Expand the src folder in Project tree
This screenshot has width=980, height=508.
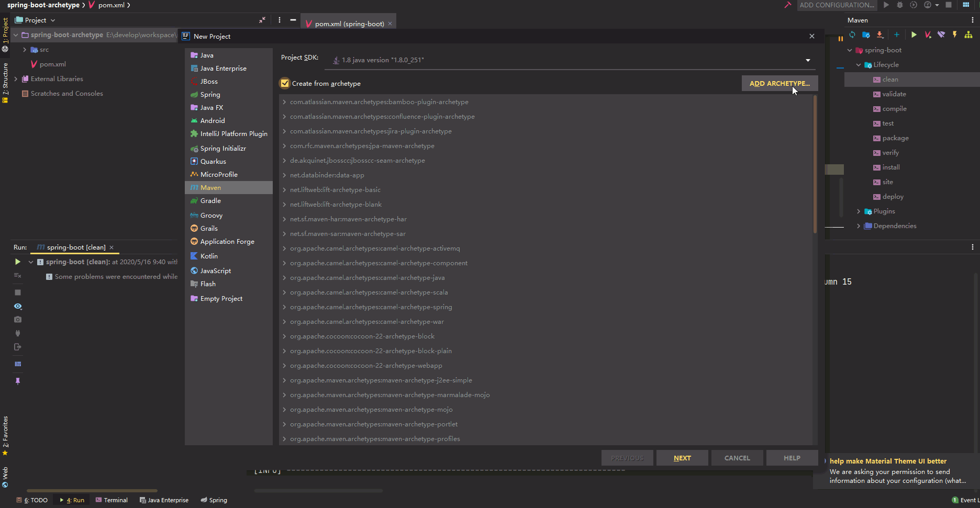pyautogui.click(x=25, y=50)
